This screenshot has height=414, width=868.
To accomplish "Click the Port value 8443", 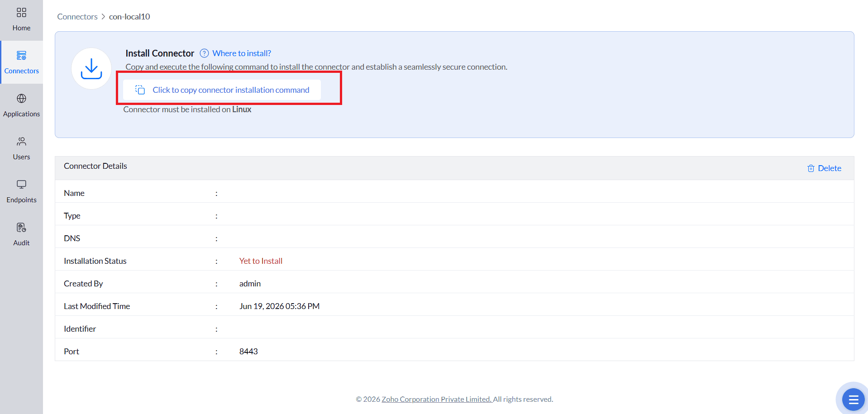I will [x=248, y=352].
